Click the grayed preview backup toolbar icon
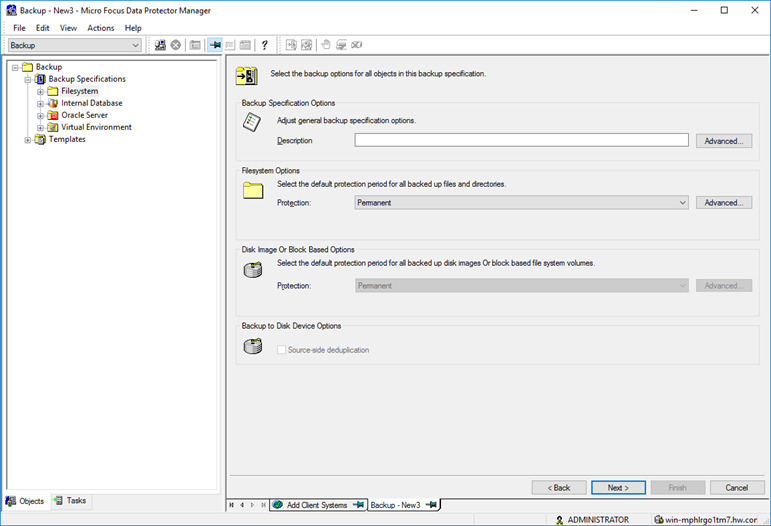 (306, 45)
